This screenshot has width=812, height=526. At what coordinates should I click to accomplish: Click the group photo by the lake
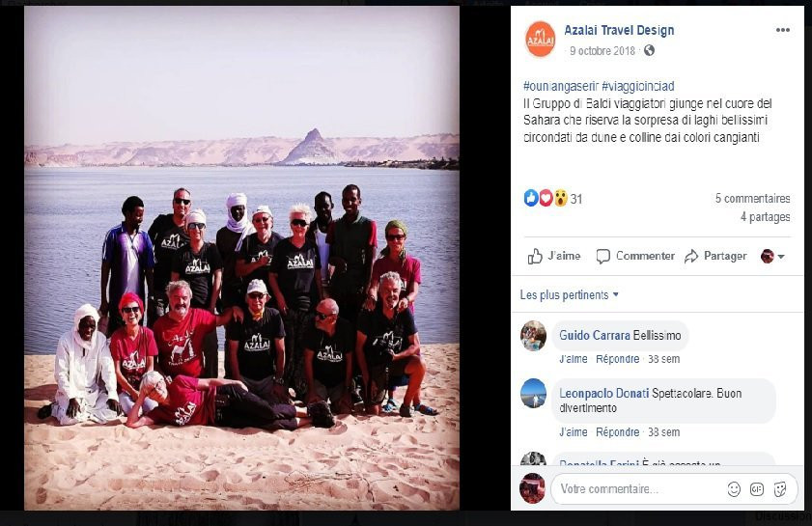point(241,258)
